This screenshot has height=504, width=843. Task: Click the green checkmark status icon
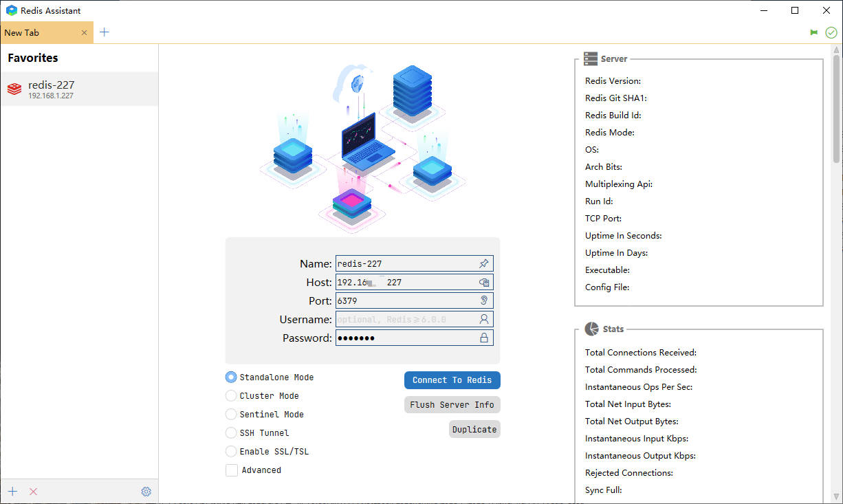pos(831,32)
